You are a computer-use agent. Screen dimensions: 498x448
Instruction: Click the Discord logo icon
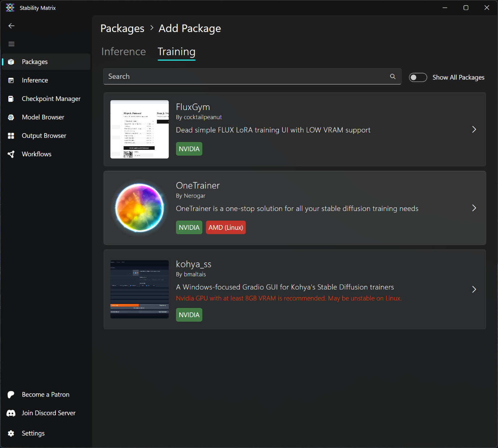pyautogui.click(x=11, y=413)
